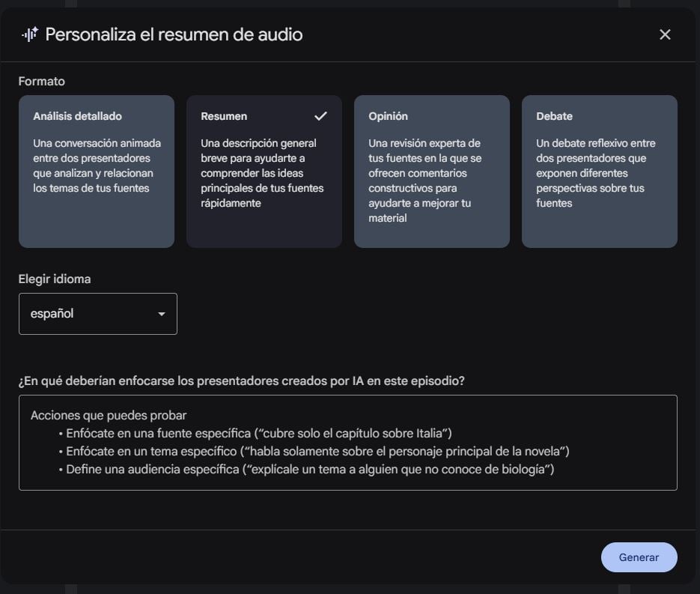Open the español language dropdown
Viewport: 700px width, 594px height.
(97, 314)
